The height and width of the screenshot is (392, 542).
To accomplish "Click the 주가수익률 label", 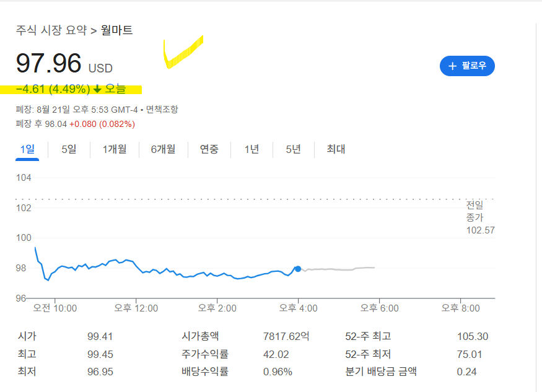I will [x=205, y=354].
